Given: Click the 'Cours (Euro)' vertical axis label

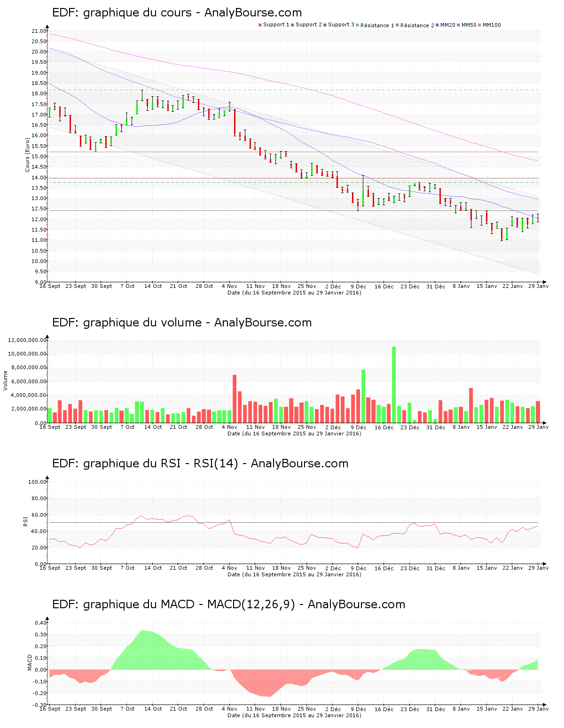Looking at the screenshot, I should click(x=27, y=155).
